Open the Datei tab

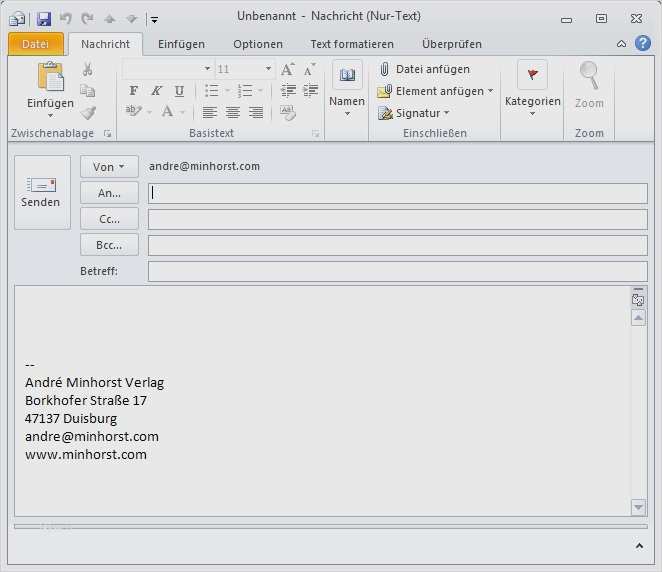pyautogui.click(x=35, y=44)
